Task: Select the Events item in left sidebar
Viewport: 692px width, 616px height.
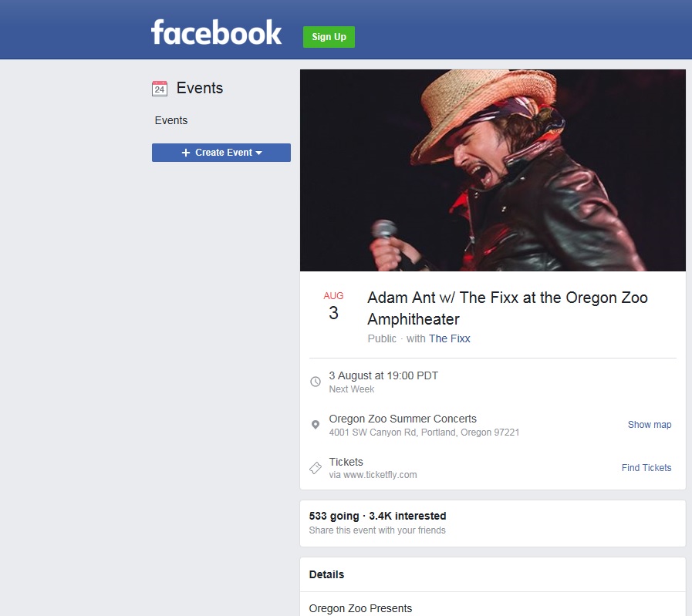Action: (x=171, y=120)
